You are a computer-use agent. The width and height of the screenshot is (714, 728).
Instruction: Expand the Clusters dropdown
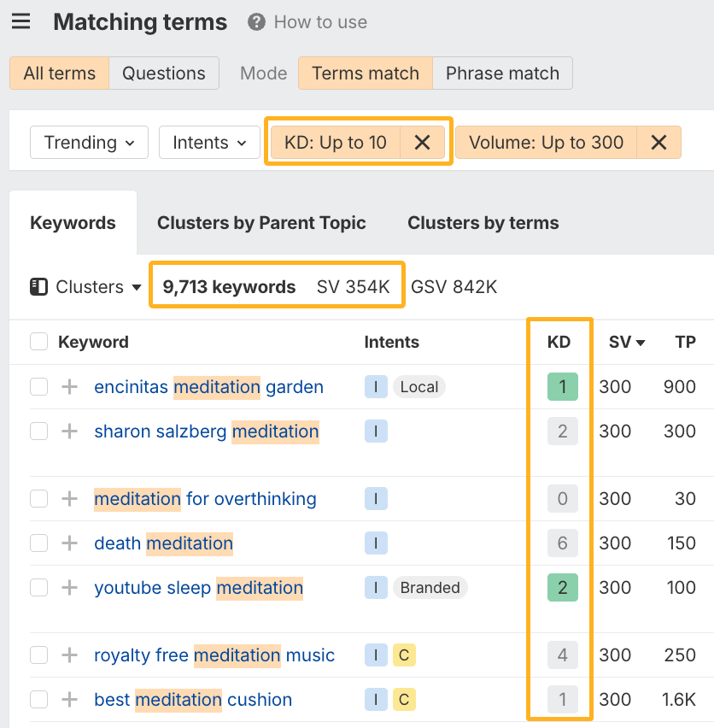[98, 287]
